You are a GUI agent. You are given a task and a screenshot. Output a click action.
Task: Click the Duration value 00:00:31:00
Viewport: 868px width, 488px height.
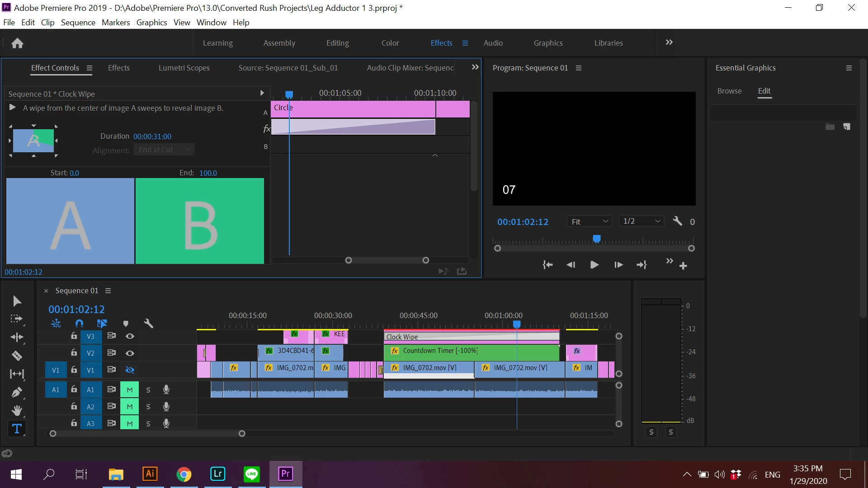pos(152,136)
